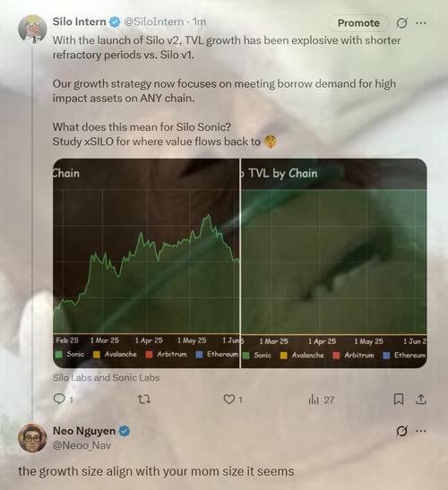Open view analytics showing 27 views
This screenshot has height=490, width=448.
point(322,400)
